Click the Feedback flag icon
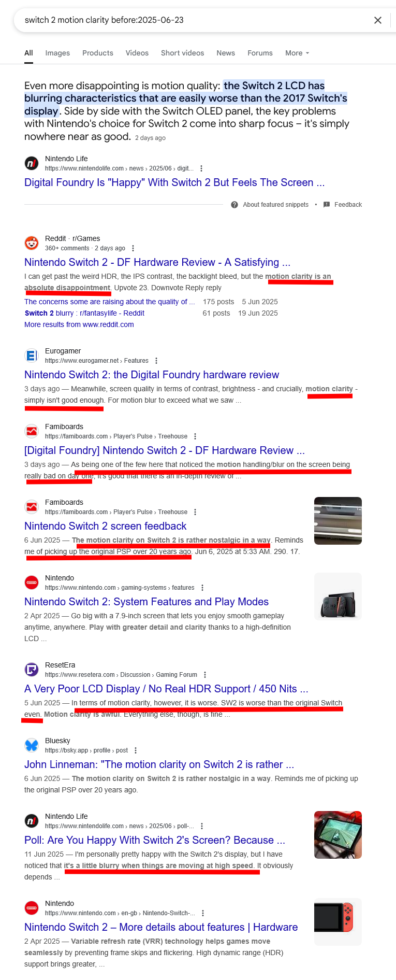Viewport: 396px width, 980px height. (327, 205)
